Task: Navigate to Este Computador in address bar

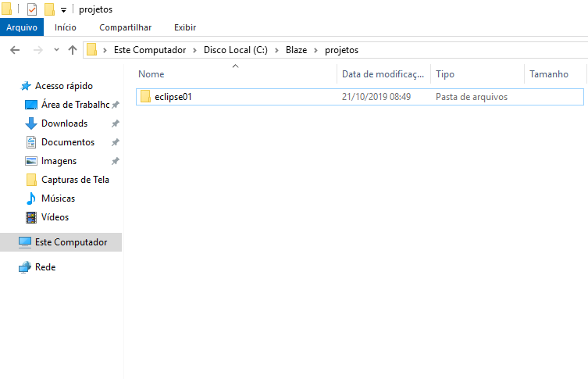Action: [150, 50]
